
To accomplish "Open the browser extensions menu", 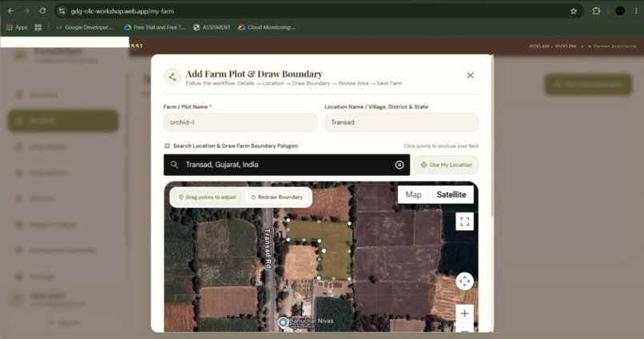I will (x=596, y=11).
